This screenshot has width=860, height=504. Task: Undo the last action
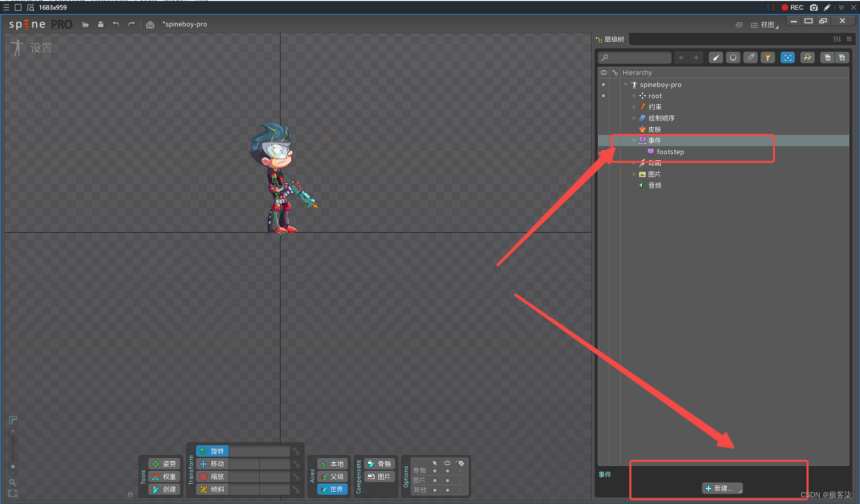116,24
